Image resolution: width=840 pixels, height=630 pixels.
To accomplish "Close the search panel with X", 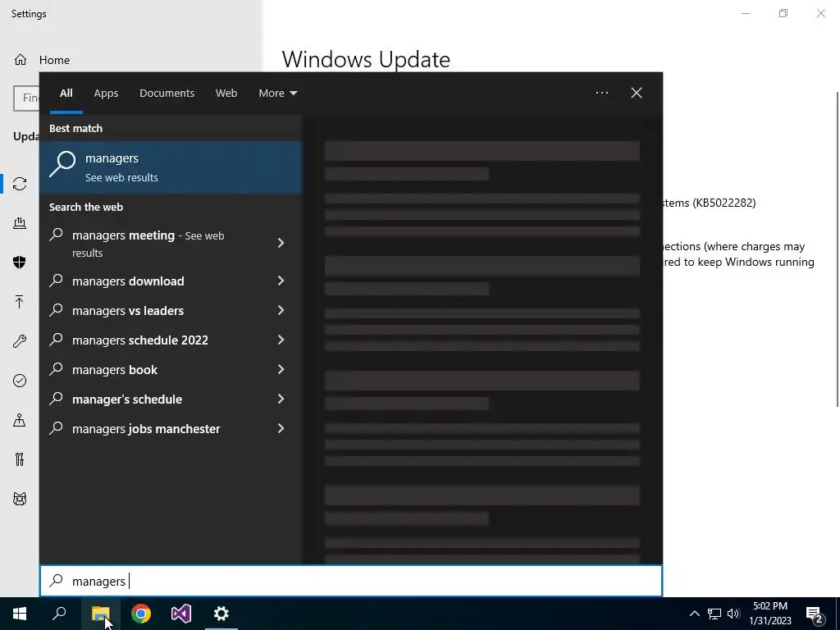I will [637, 94].
